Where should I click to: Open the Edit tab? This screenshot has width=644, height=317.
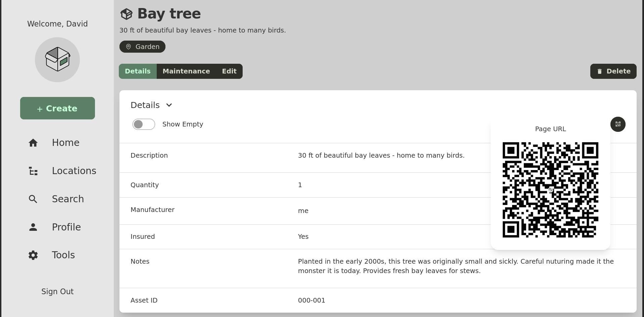coord(229,71)
